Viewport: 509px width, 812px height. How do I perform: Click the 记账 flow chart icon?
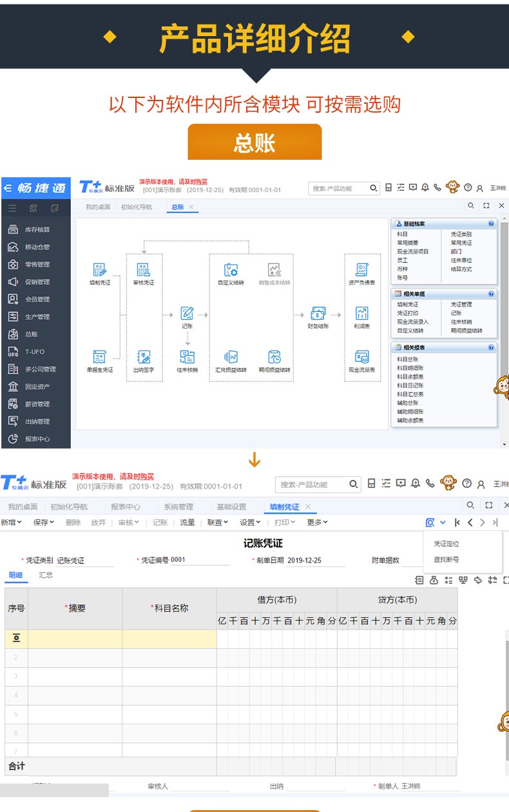(187, 313)
